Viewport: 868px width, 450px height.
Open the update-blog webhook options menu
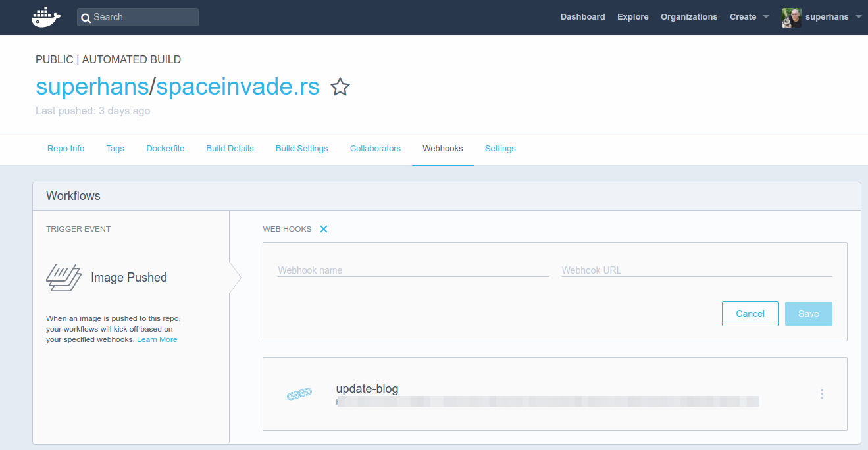pos(822,394)
